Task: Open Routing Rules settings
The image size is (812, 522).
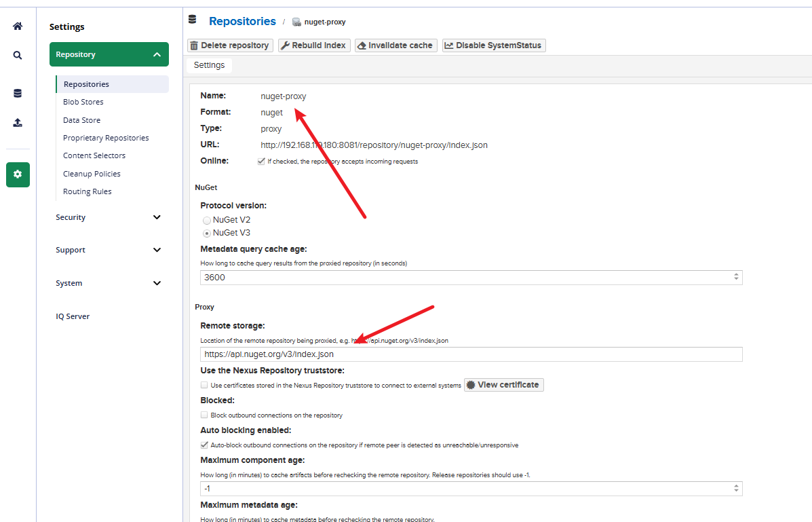Action: (87, 191)
